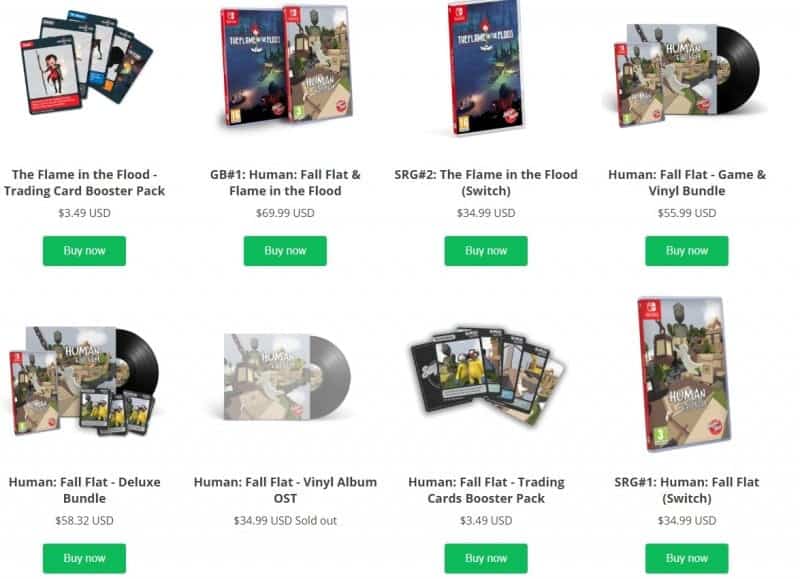Follow 'SRG#2: The Flame in the Flood (Switch)' title
Image resolution: width=800 pixels, height=579 pixels.
click(x=486, y=183)
